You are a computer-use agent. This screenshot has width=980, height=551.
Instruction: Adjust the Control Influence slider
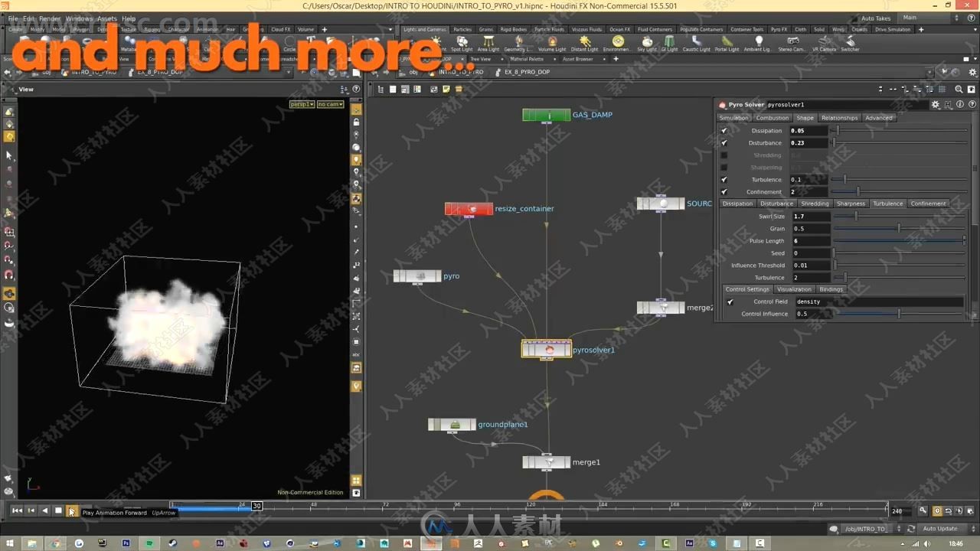899,315
